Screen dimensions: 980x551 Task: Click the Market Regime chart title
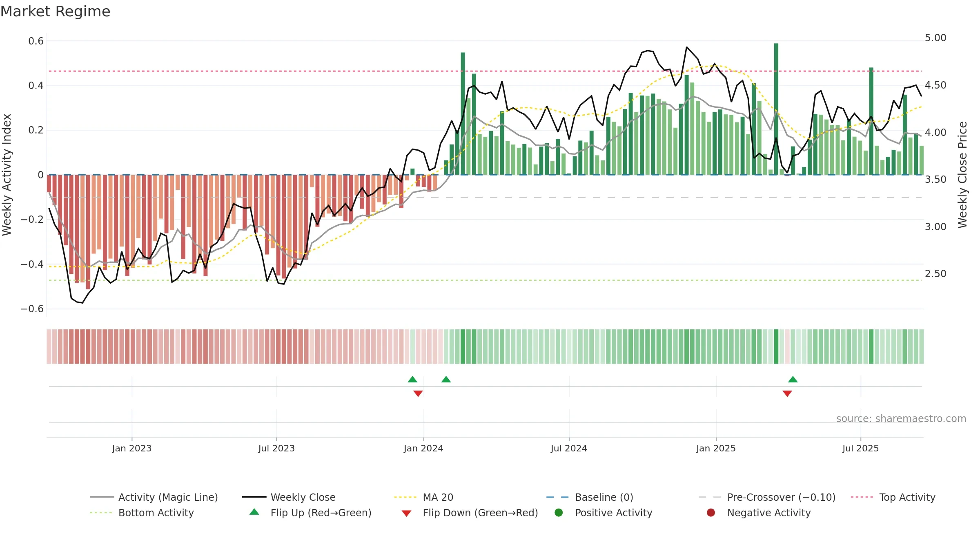point(55,11)
